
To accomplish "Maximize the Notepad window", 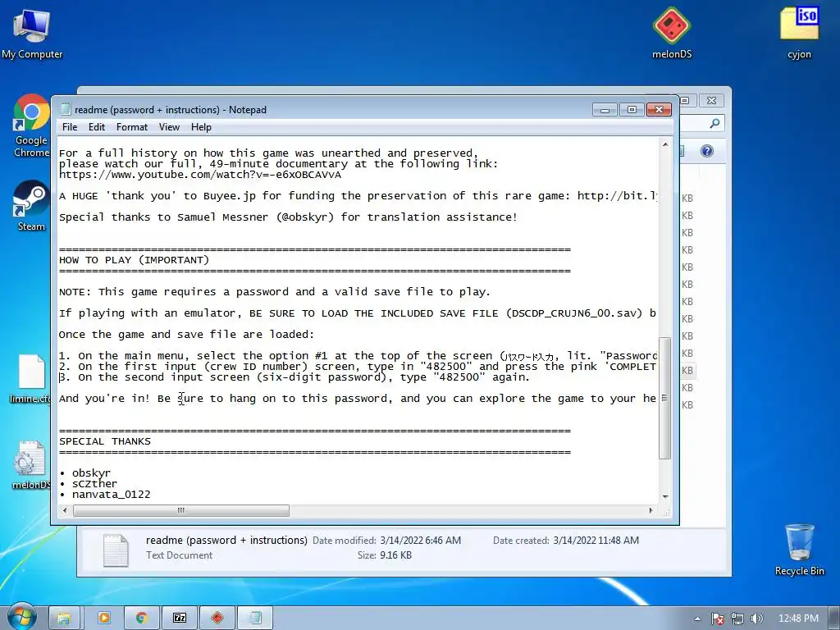I will pyautogui.click(x=632, y=110).
